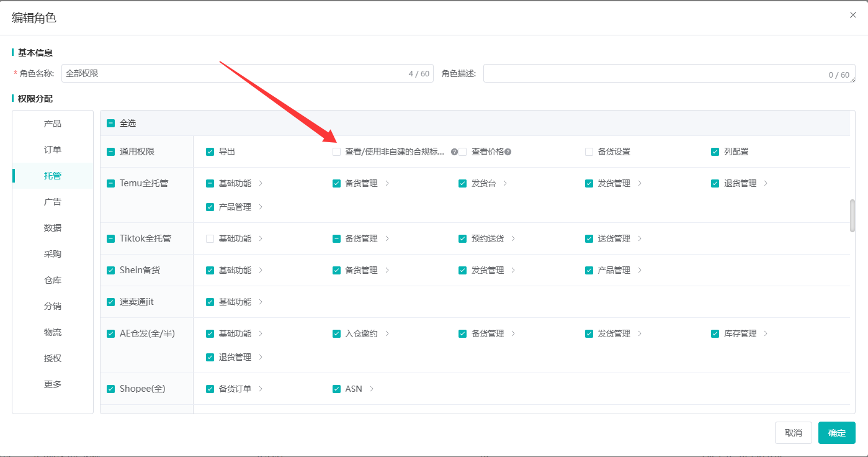The width and height of the screenshot is (868, 457).
Task: Select the 订单 permission tab
Action: (x=53, y=150)
